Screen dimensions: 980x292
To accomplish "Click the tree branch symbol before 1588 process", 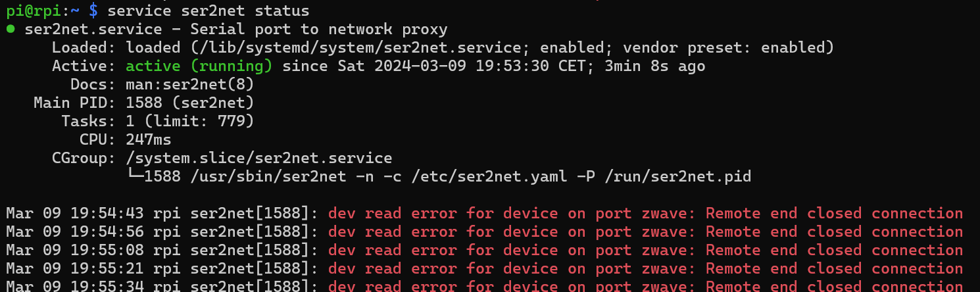I will [x=135, y=177].
